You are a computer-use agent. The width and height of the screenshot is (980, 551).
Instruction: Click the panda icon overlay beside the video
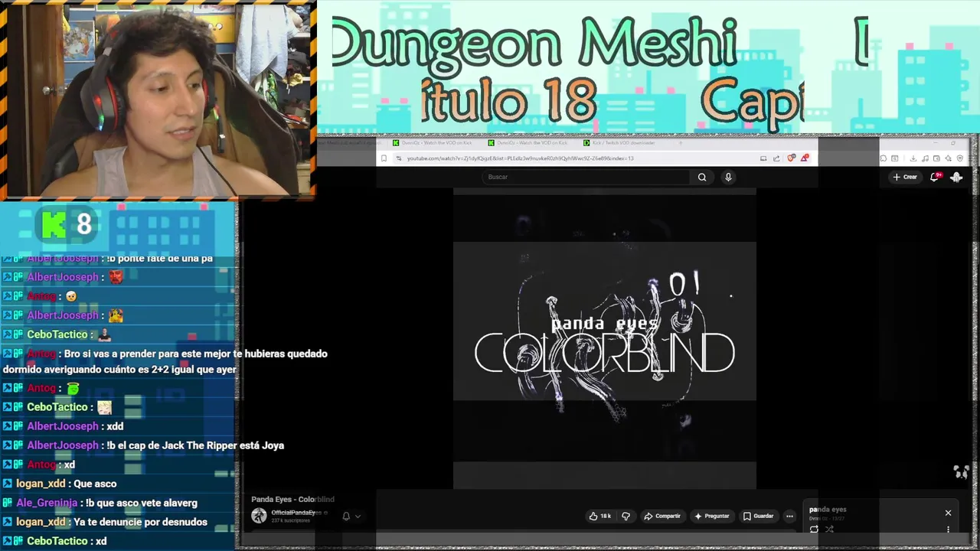click(961, 471)
